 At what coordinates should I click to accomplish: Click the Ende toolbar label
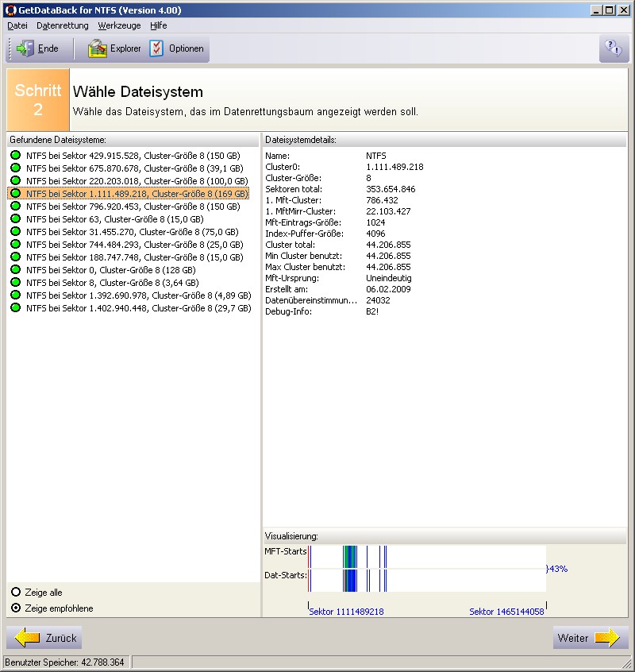(48, 48)
